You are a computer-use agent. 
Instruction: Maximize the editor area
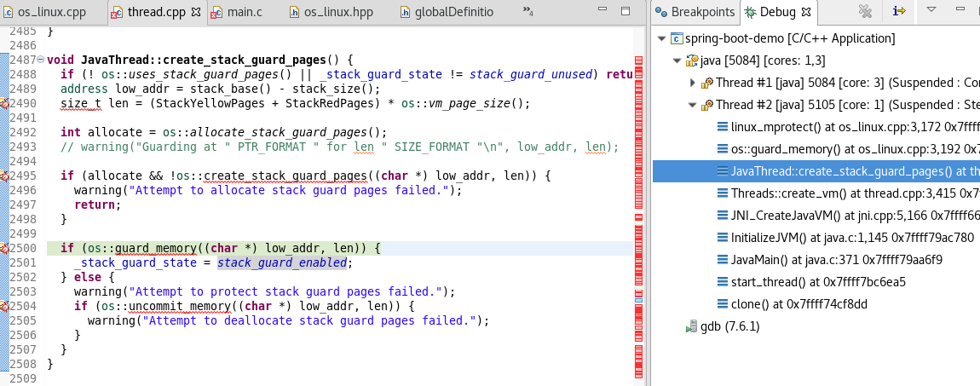625,10
